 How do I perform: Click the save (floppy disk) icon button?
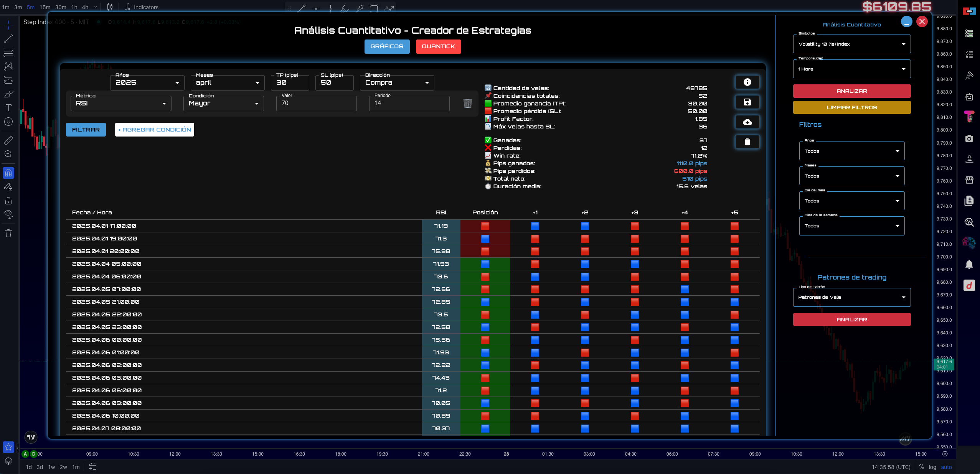747,102
